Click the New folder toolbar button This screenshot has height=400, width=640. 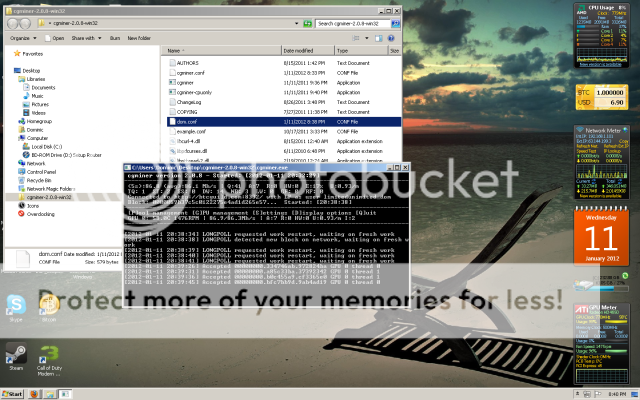pos(140,37)
